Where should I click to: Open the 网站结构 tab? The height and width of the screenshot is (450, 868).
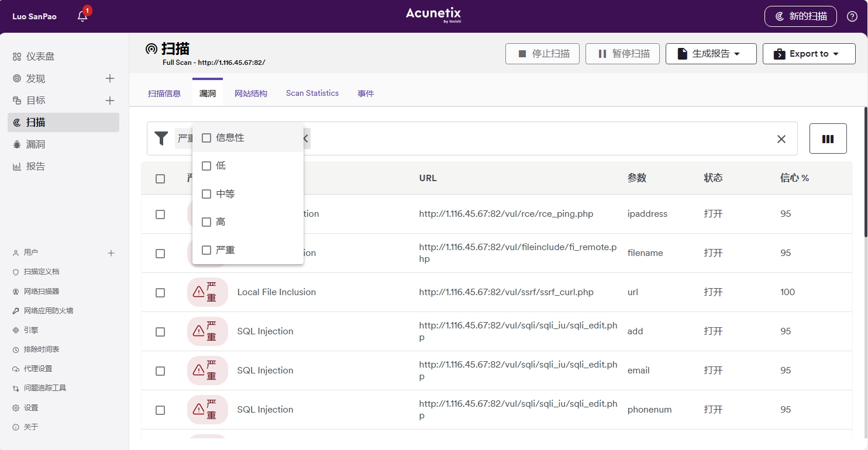coord(251,94)
